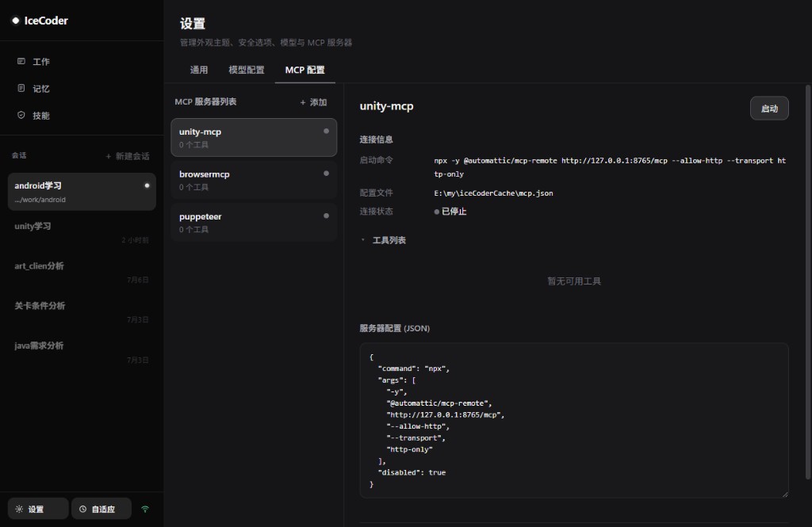Switch to the 通用 tab
This screenshot has height=527, width=812.
point(199,70)
